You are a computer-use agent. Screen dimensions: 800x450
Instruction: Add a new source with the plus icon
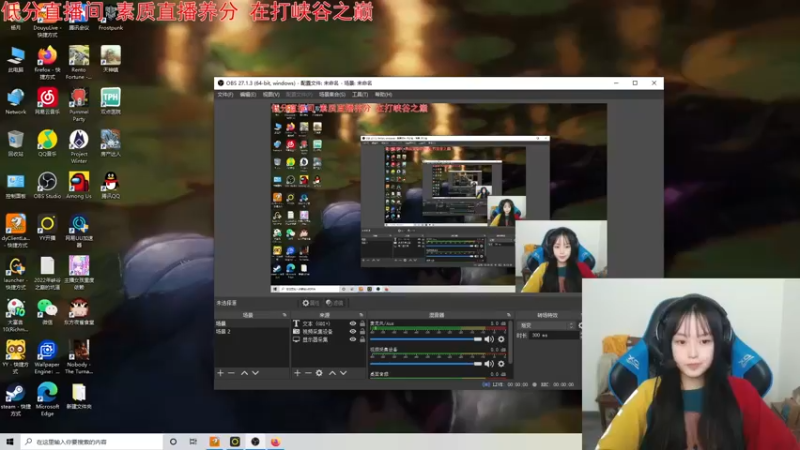click(x=297, y=373)
